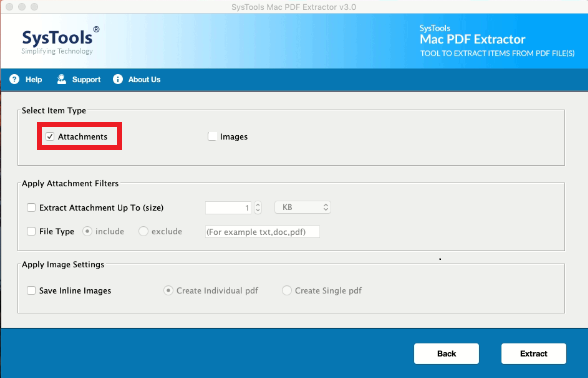Click the Extract button
Viewport: 588px width, 378px height.
click(x=534, y=353)
